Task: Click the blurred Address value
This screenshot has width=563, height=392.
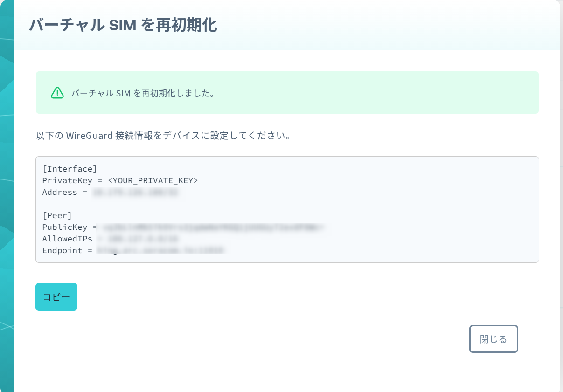Action: tap(136, 192)
